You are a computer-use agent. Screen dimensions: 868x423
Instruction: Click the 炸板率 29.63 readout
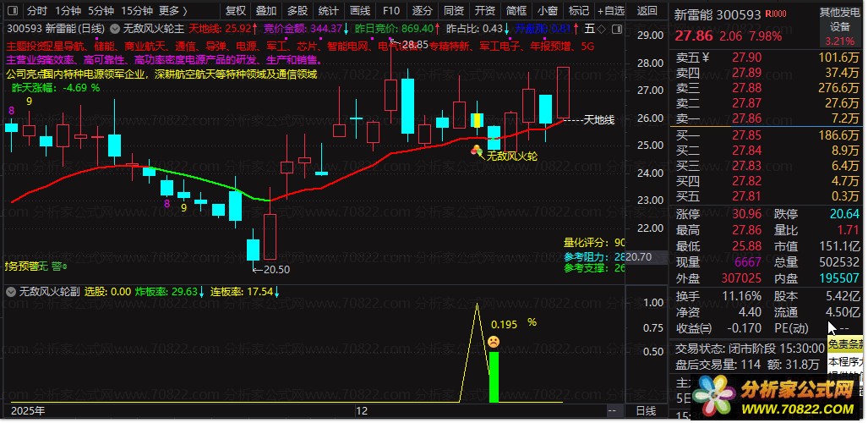(169, 292)
